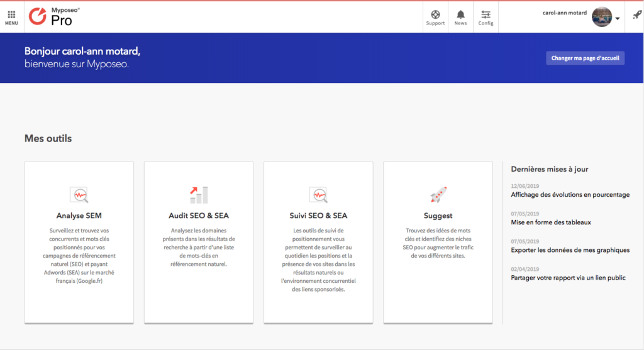Click the Audit SEO & SEA chart icon
The image size is (644, 350).
pyautogui.click(x=199, y=195)
